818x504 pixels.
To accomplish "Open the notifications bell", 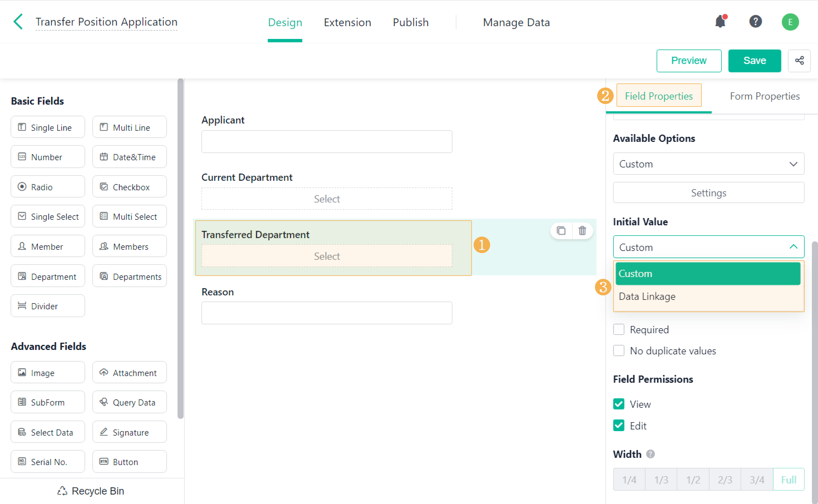I will pos(720,22).
